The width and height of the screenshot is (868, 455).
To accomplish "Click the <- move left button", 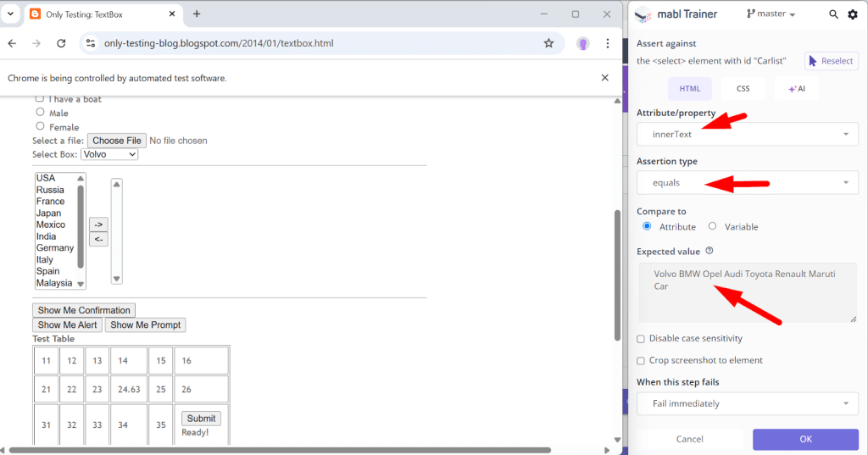I will point(98,239).
